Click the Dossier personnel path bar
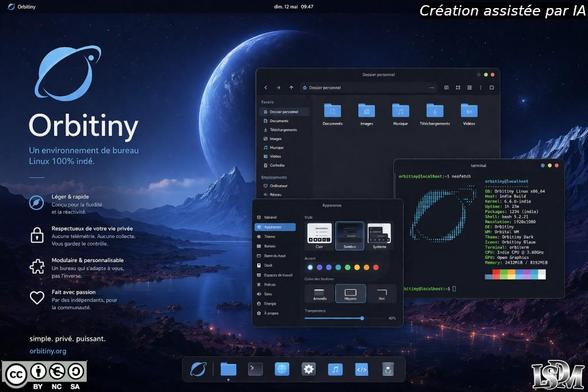The width and height of the screenshot is (588, 392). [368, 87]
